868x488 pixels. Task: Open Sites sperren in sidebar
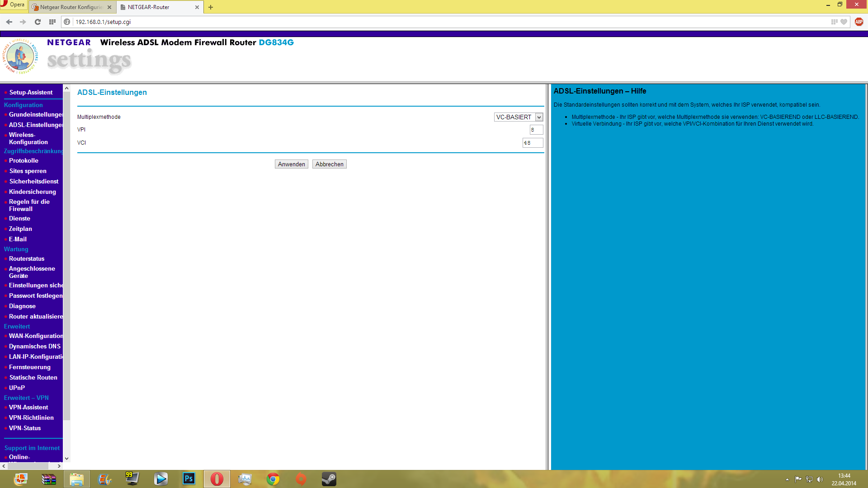point(28,171)
